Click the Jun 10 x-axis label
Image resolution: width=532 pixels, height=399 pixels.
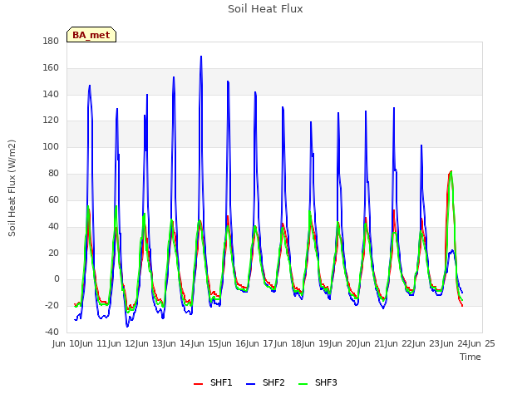[66, 343]
